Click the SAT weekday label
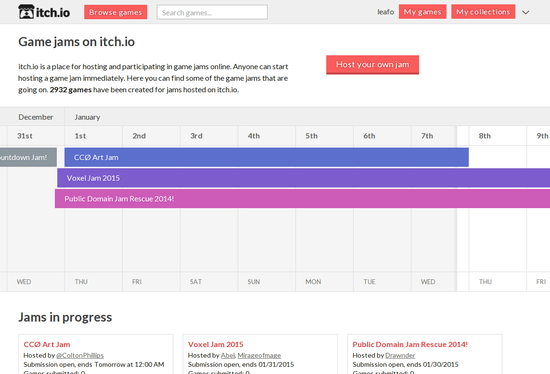 pyautogui.click(x=196, y=282)
